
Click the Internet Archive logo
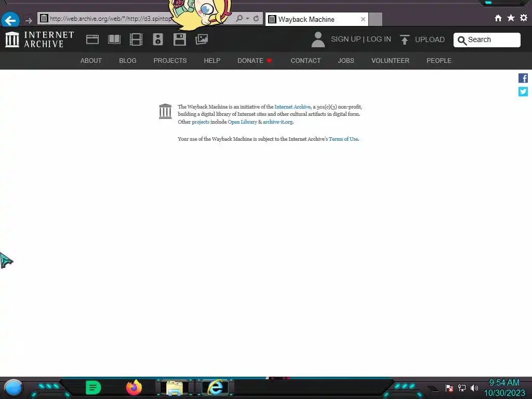tap(39, 39)
